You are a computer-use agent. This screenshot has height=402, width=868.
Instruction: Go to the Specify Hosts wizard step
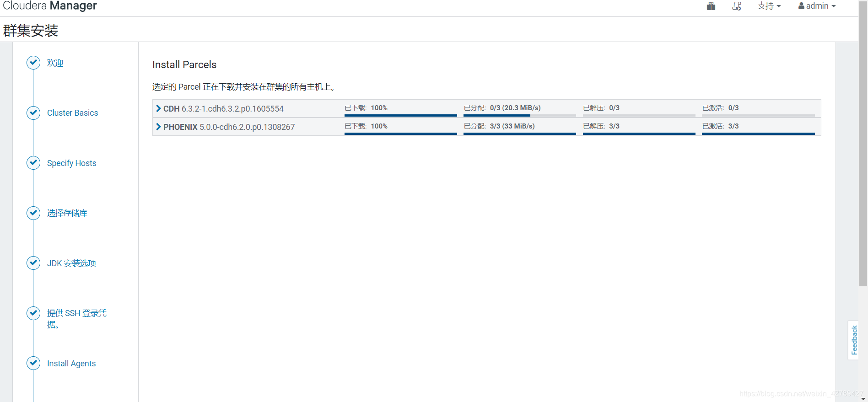point(71,163)
